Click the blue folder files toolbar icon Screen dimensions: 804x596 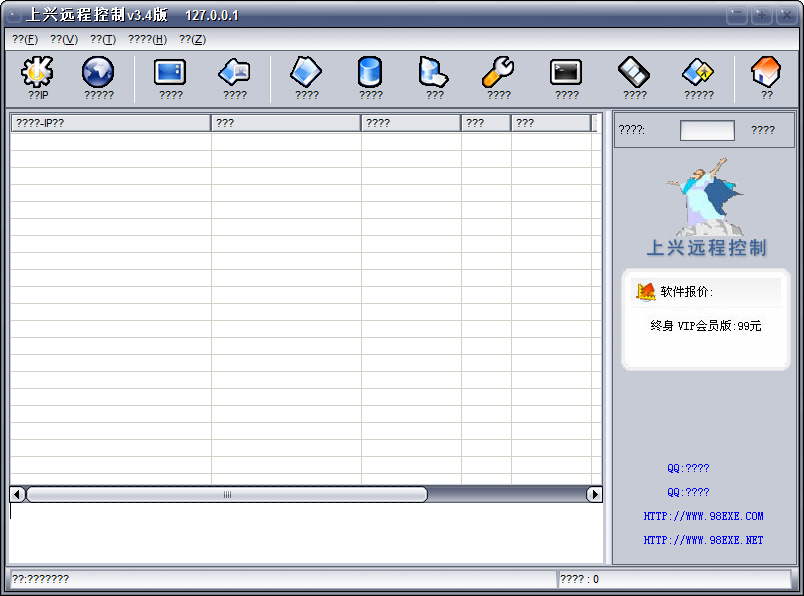click(x=434, y=74)
